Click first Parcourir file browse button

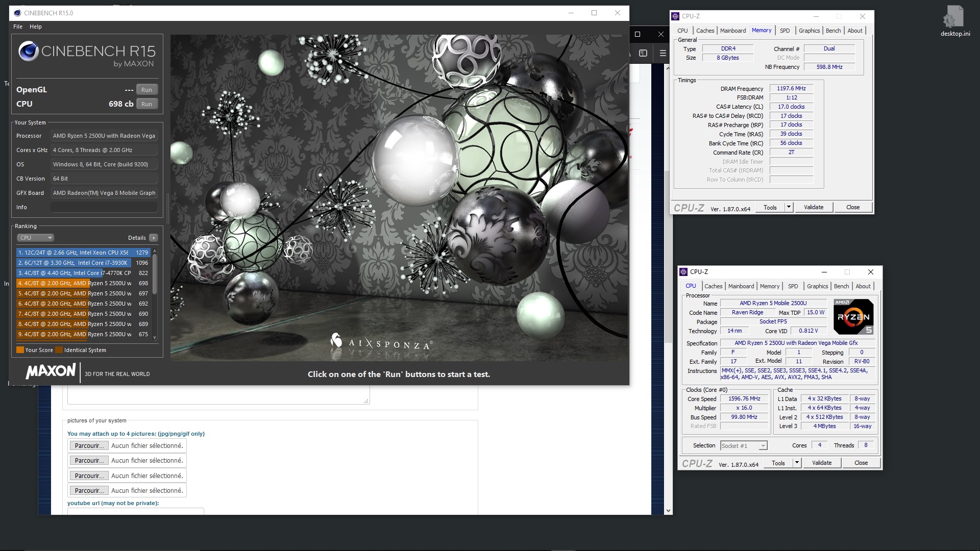89,446
